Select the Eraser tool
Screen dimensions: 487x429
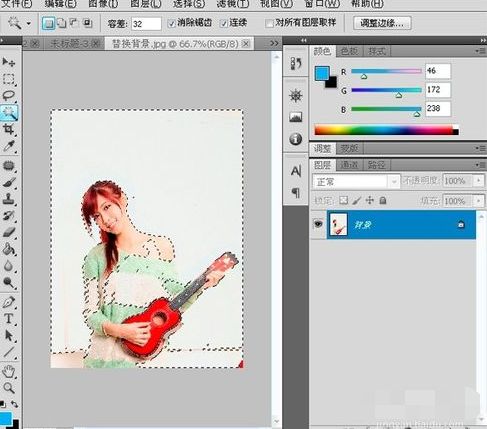[x=8, y=232]
